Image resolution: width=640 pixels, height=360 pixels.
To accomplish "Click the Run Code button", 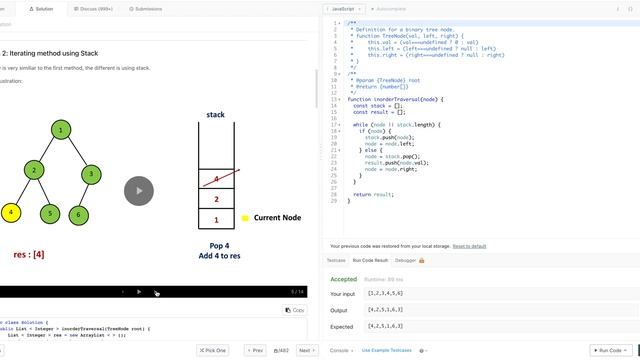I will pos(611,350).
